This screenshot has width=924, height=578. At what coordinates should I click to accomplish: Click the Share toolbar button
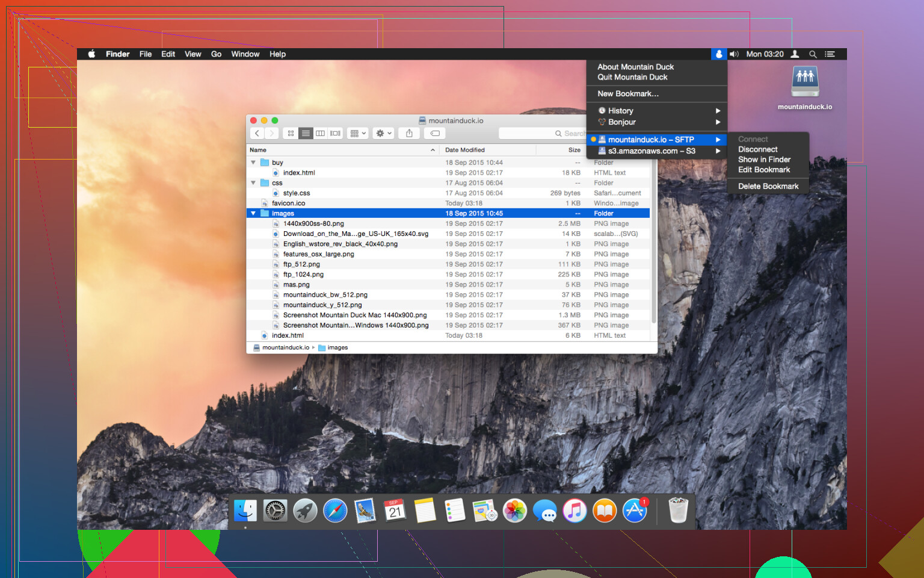pyautogui.click(x=409, y=133)
